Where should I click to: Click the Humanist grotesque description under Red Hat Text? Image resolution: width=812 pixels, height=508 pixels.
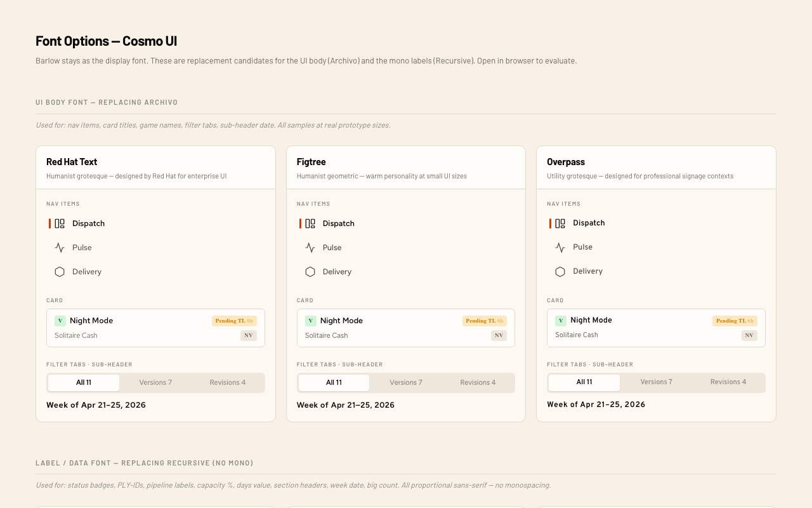click(x=136, y=176)
